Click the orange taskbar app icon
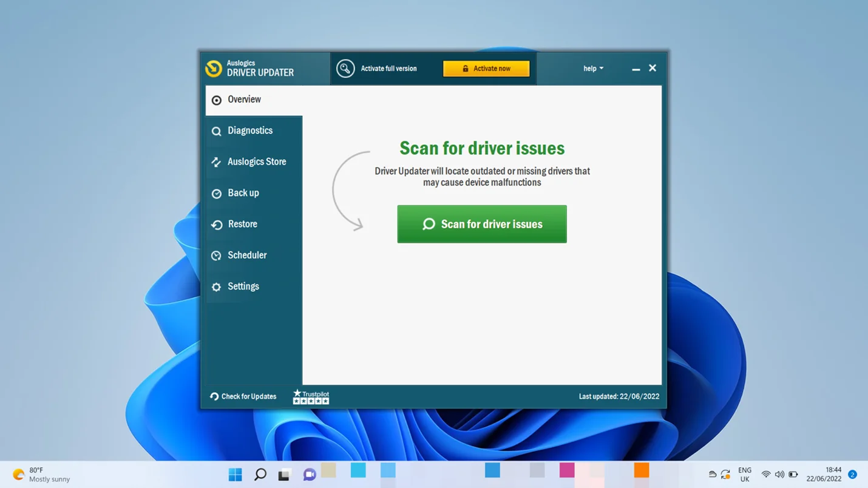Screen dimensions: 868x488 (x=642, y=470)
